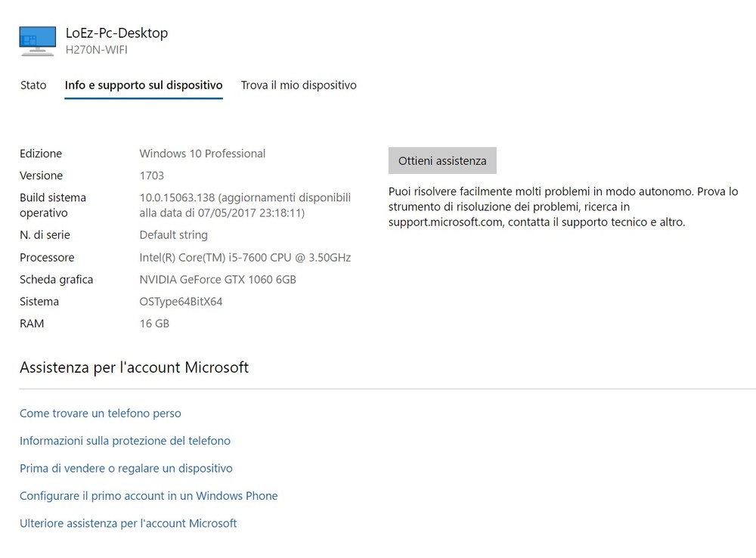Open Configurare il primo account in un Windows Phone
This screenshot has width=756, height=558.
pyautogui.click(x=148, y=496)
